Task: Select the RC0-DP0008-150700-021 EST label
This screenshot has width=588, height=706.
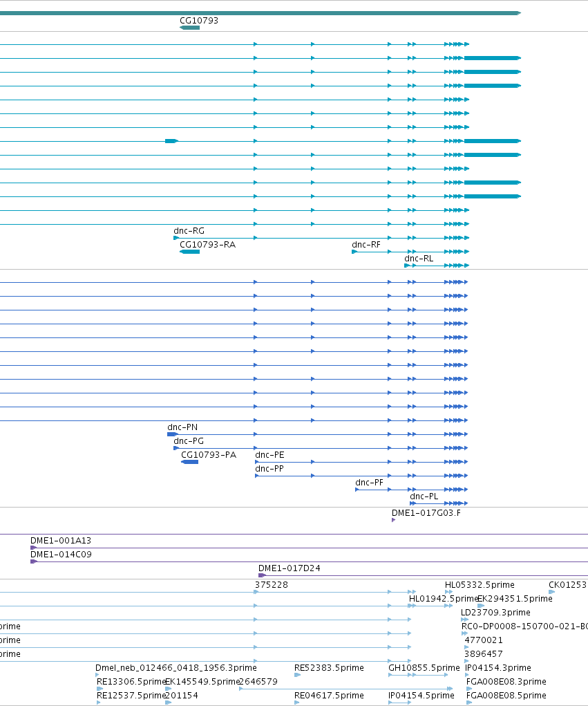Action: [x=524, y=626]
